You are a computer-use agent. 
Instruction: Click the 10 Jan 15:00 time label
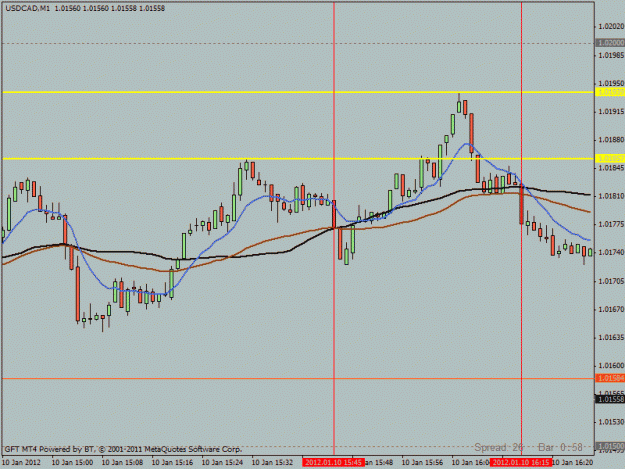[x=72, y=462]
